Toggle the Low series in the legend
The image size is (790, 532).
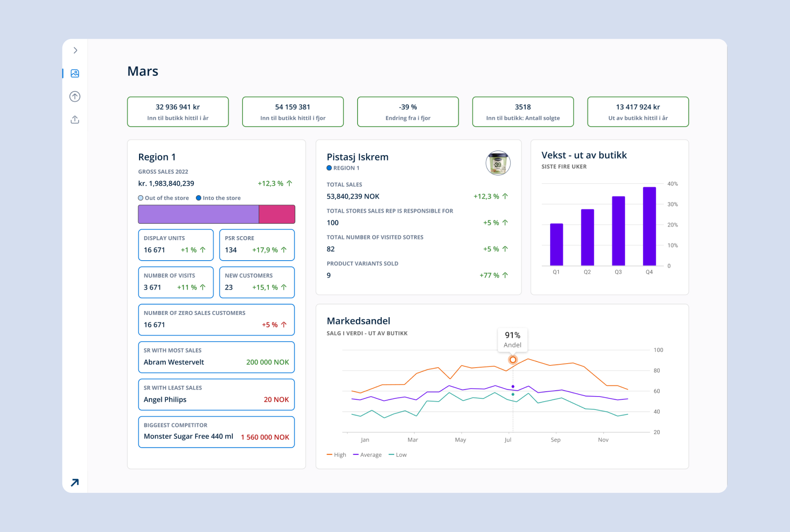click(397, 454)
